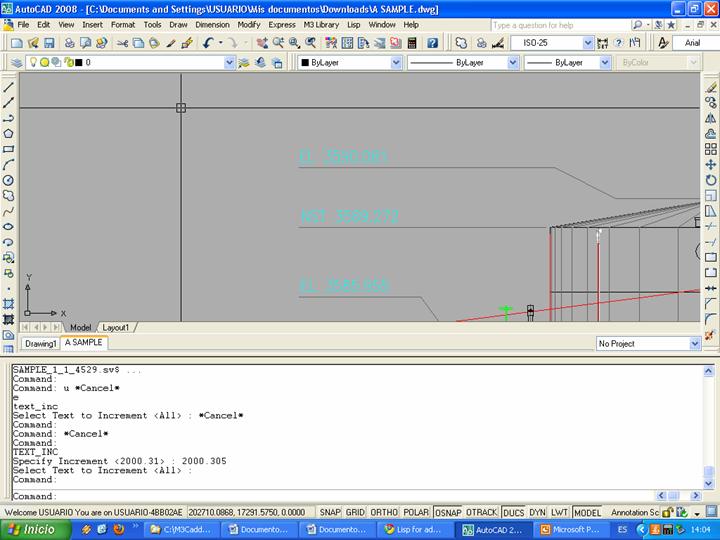Expand the ISO-25 dimension style dropdown
The image size is (720, 540).
[588, 43]
